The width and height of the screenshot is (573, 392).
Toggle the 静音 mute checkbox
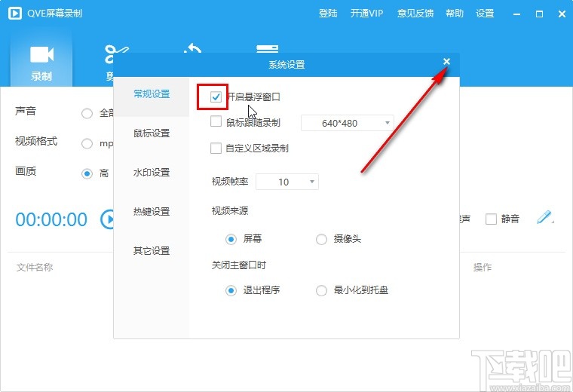coord(491,219)
